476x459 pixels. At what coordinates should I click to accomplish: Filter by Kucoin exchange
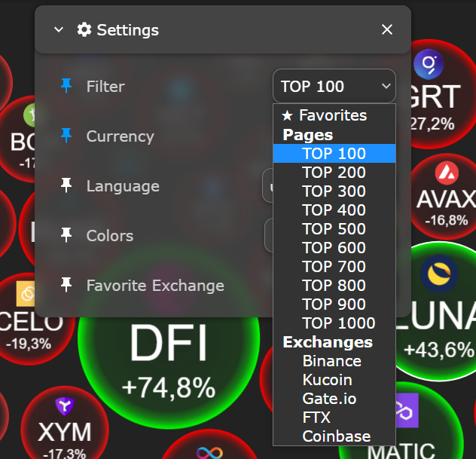pyautogui.click(x=334, y=380)
